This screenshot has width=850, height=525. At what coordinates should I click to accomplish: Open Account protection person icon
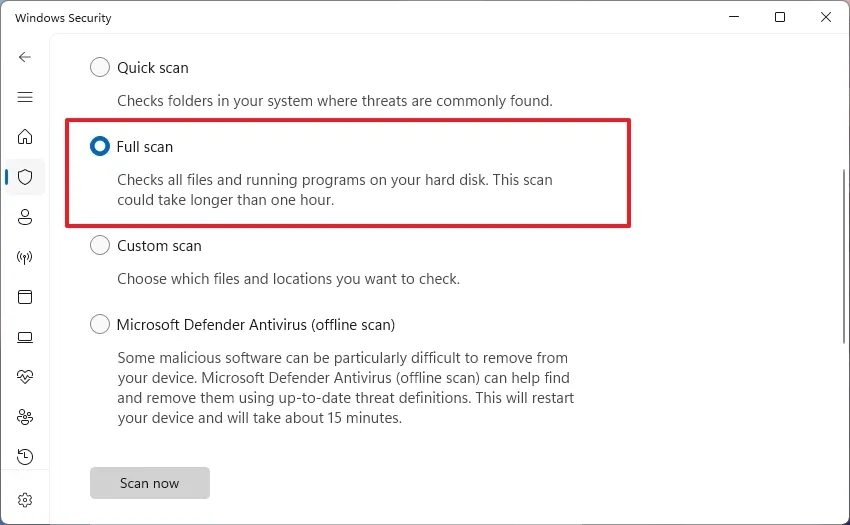click(25, 217)
